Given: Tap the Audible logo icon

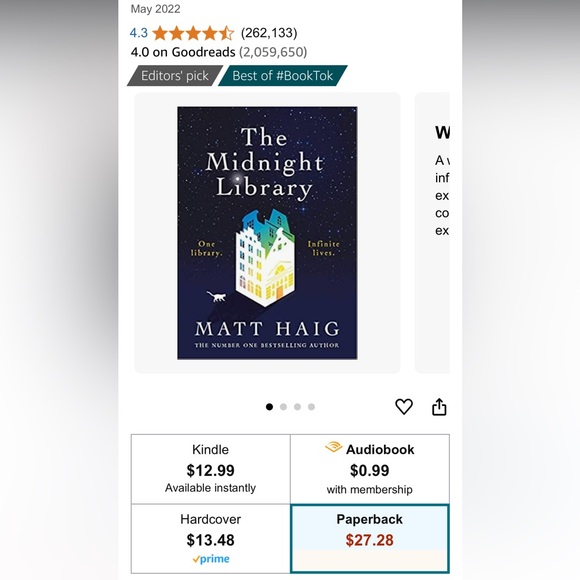Looking at the screenshot, I should coord(333,447).
